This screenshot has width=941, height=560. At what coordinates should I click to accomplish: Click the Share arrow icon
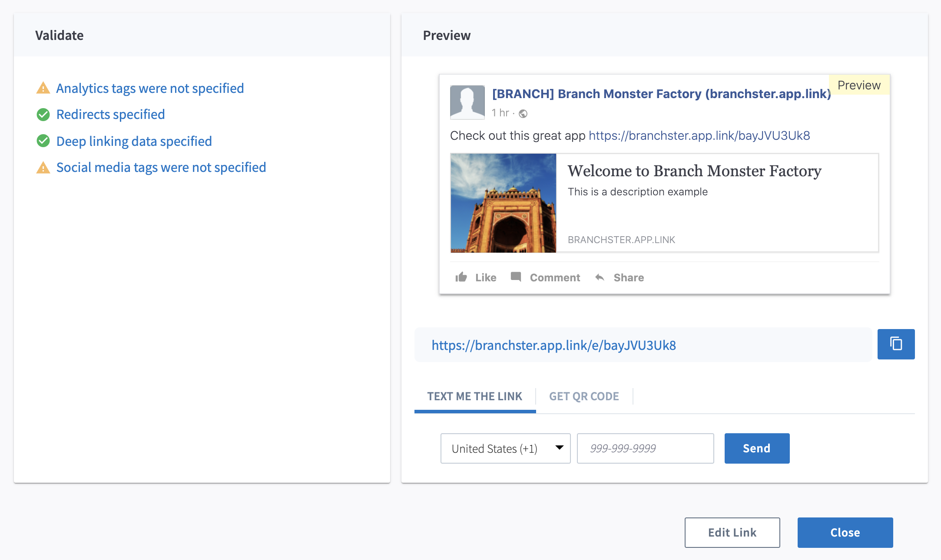[x=600, y=277]
